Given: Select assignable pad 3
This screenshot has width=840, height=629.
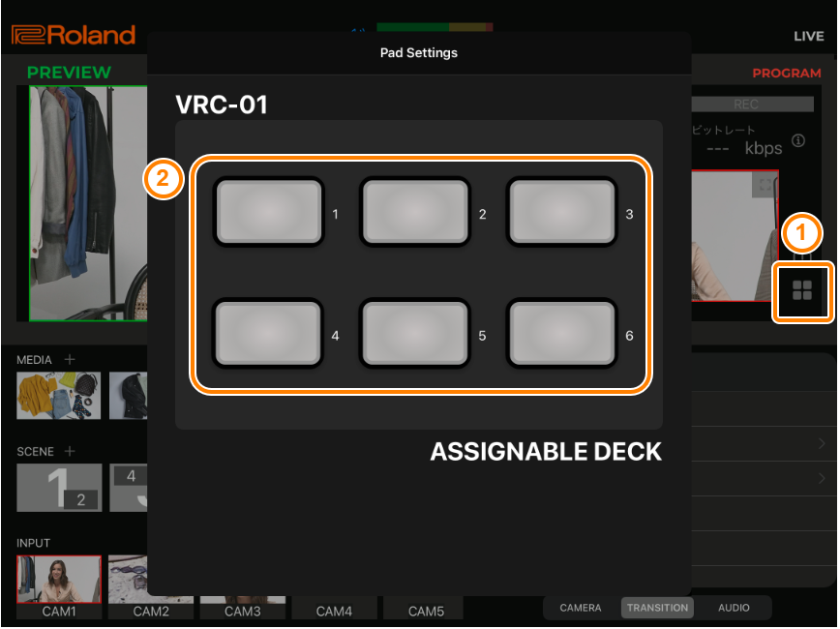Looking at the screenshot, I should point(561,212).
